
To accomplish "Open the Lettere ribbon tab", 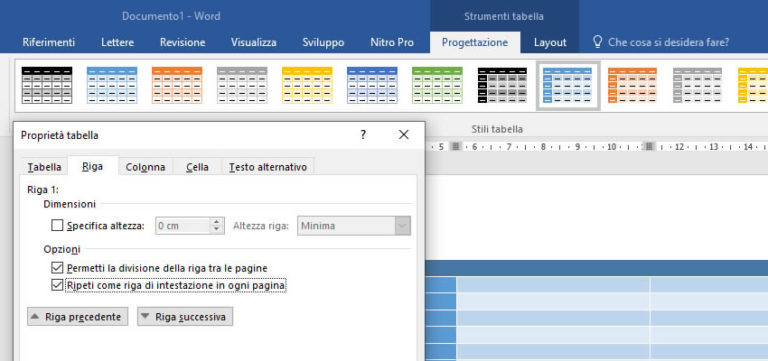I will coord(118,42).
